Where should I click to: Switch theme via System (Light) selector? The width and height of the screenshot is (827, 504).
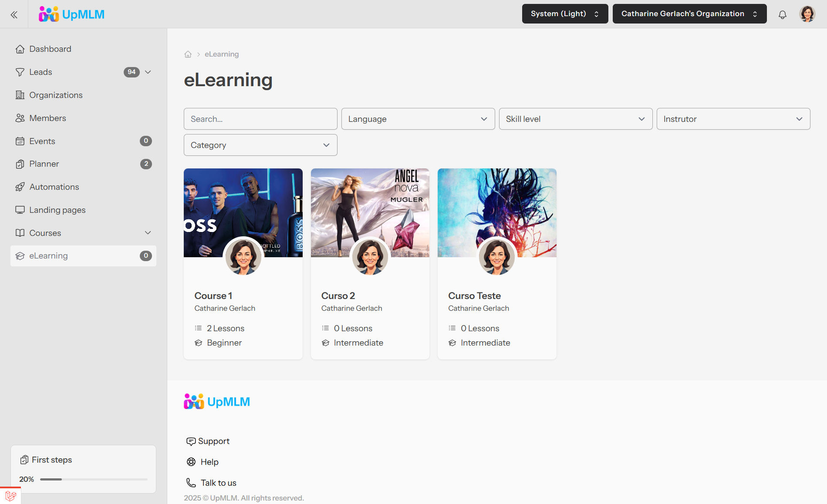(564, 14)
